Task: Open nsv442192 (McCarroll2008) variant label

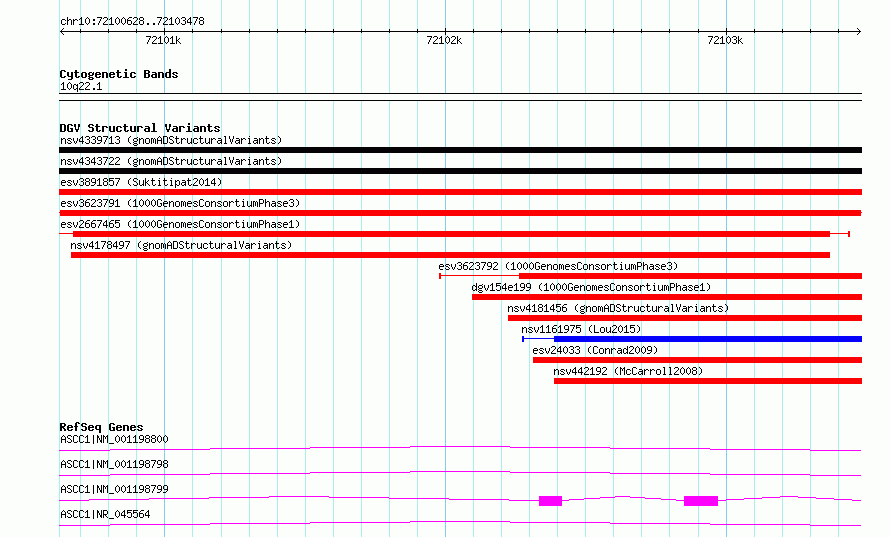Action: pyautogui.click(x=628, y=371)
